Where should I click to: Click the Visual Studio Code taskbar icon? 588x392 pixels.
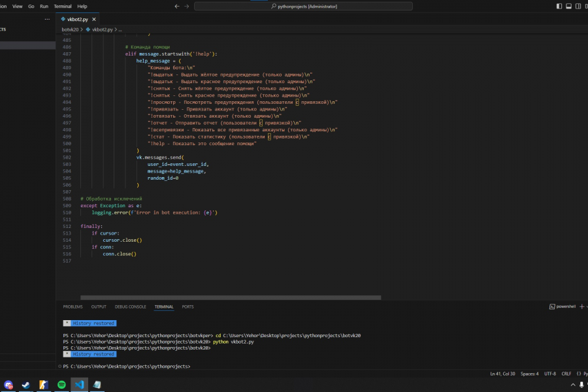point(79,385)
